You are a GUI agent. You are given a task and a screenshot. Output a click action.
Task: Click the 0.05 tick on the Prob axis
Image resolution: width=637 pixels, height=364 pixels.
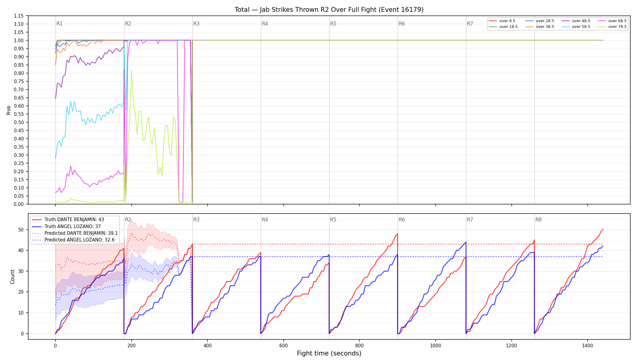tap(19, 196)
